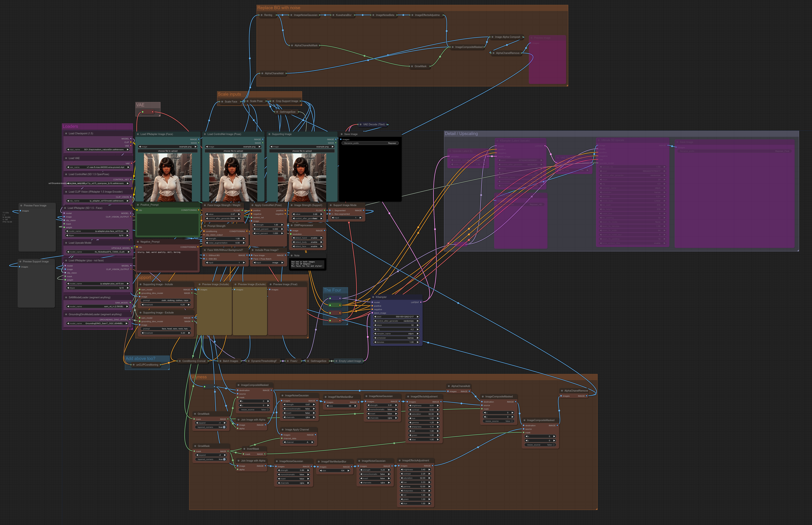Click the Load ControlNet Image (Pose) preview thumbnail

(233, 177)
